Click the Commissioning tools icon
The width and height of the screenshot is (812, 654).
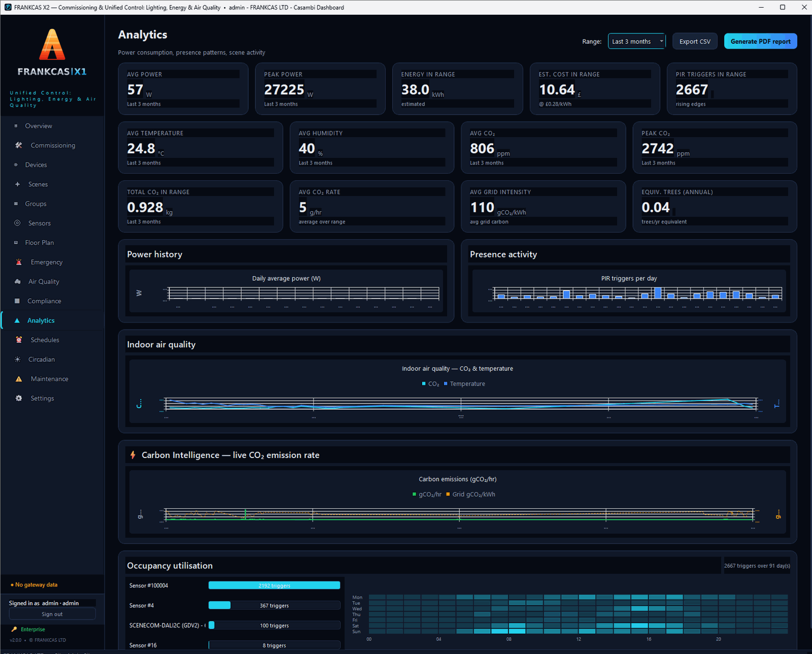coord(19,145)
